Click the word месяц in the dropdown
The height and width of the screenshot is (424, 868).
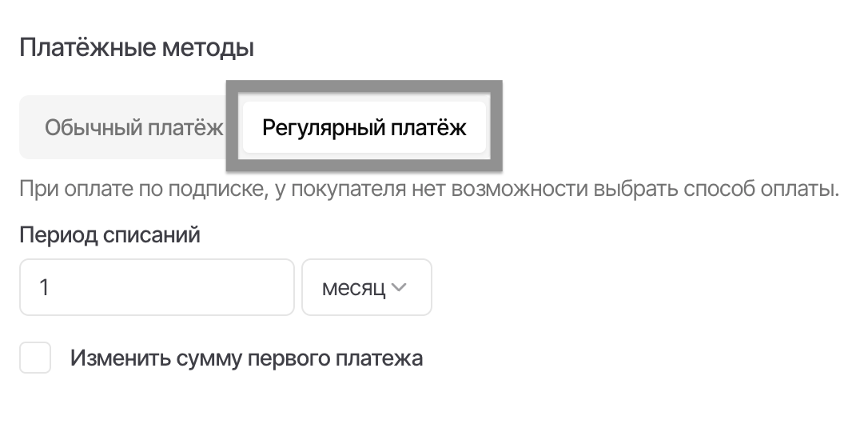(353, 287)
